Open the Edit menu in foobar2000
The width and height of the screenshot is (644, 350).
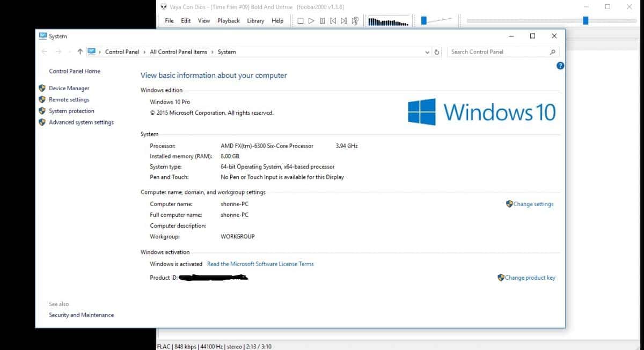[186, 21]
